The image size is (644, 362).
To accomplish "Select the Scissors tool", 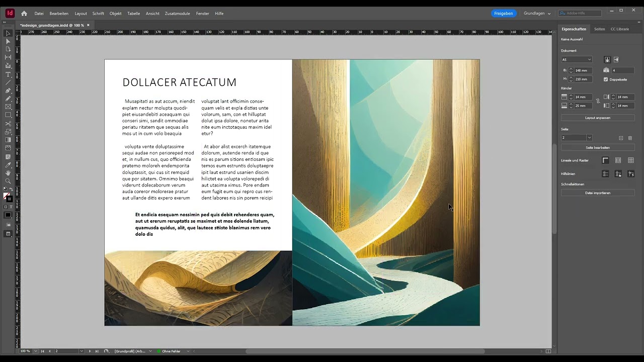I will [x=8, y=123].
